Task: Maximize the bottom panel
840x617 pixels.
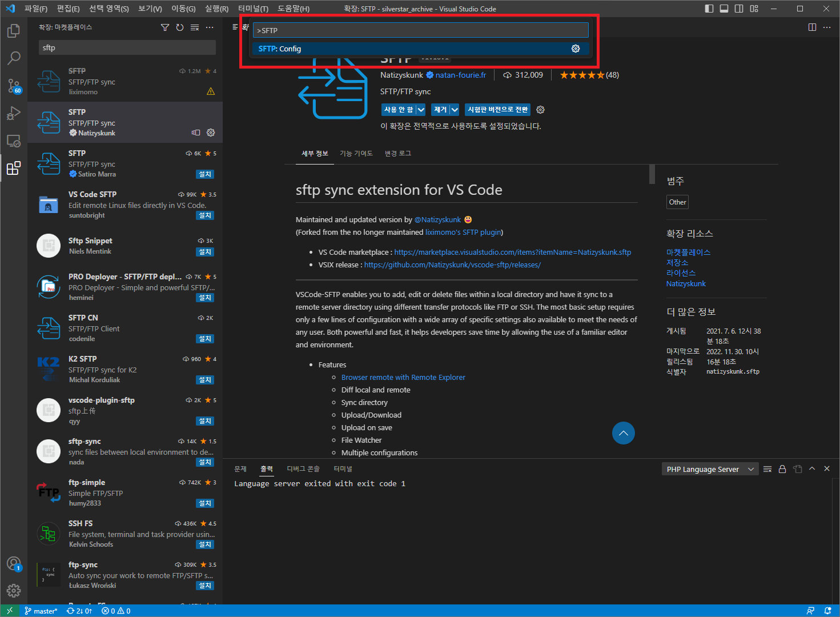Action: pyautogui.click(x=812, y=468)
